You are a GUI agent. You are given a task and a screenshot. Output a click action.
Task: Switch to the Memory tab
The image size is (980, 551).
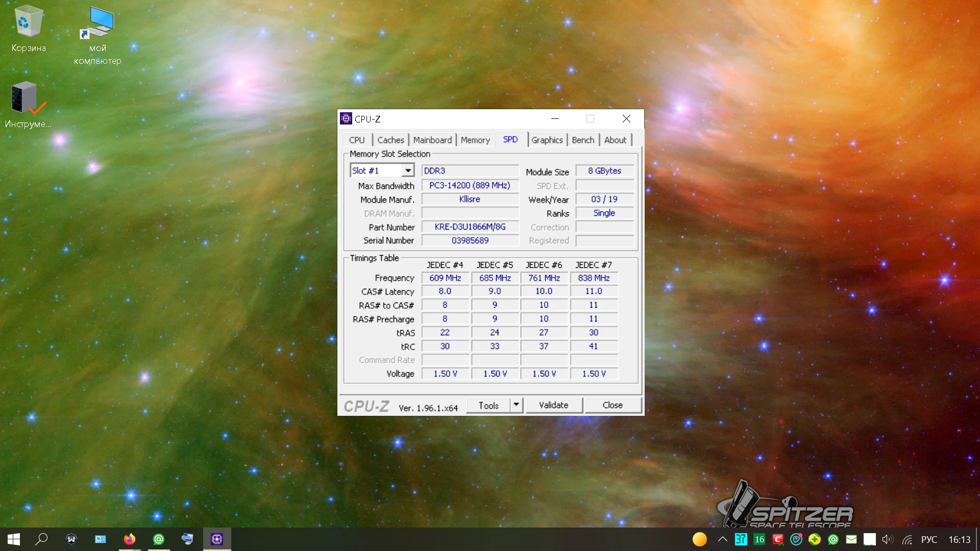coord(475,140)
